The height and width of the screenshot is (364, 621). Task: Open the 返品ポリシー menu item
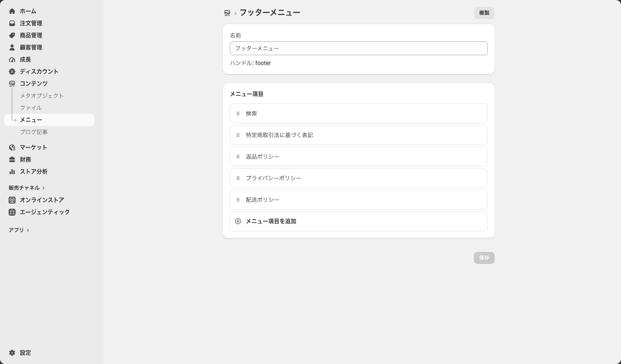359,157
